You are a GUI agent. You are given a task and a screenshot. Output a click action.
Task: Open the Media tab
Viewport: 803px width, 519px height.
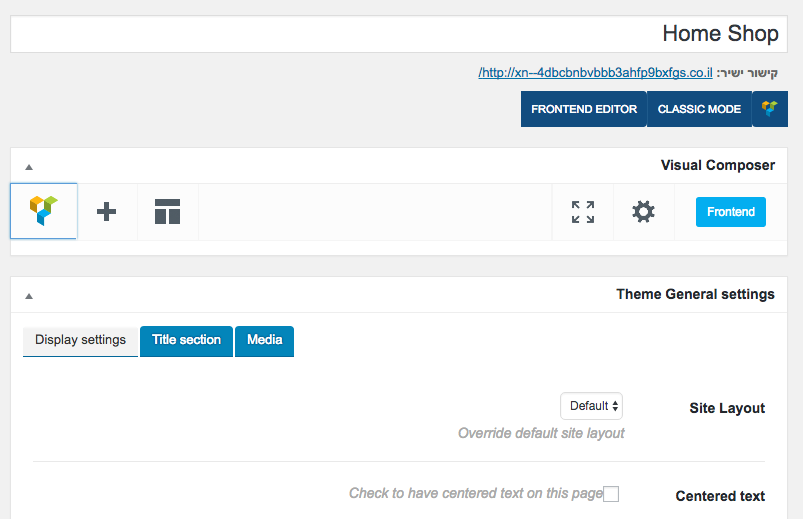pos(264,341)
